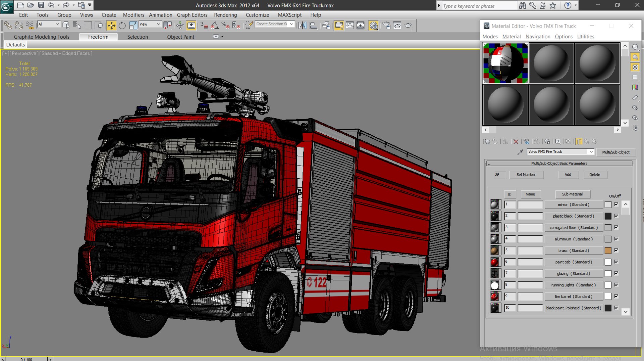Activate the Select Object tool
The width and height of the screenshot is (644, 361).
(66, 26)
